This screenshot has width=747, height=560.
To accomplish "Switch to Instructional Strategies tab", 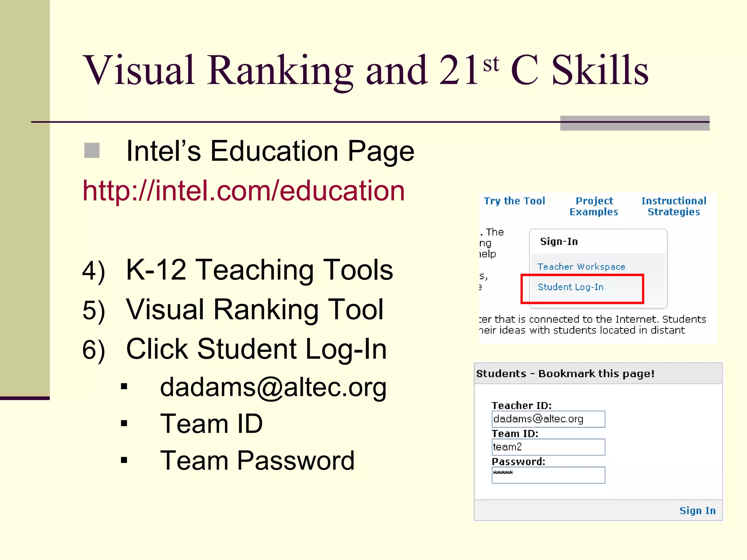I will 674,206.
